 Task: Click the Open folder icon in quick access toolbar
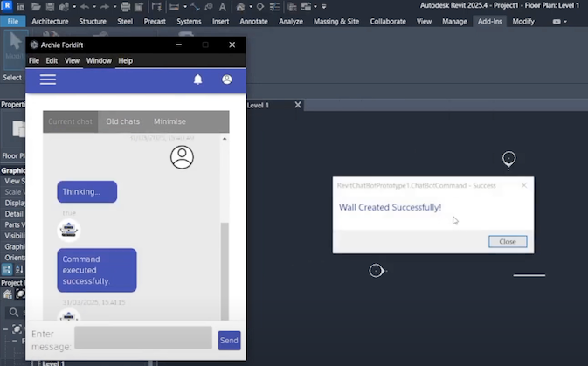36,7
